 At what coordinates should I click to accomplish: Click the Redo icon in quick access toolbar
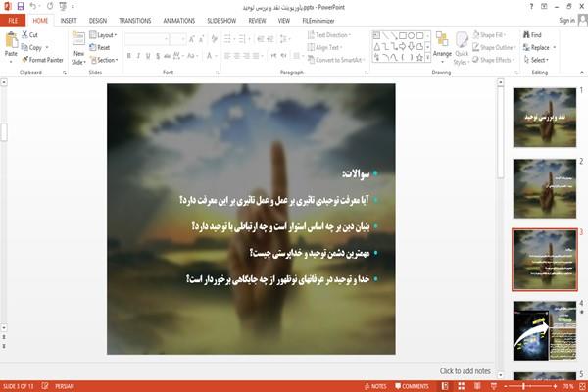tap(50, 7)
